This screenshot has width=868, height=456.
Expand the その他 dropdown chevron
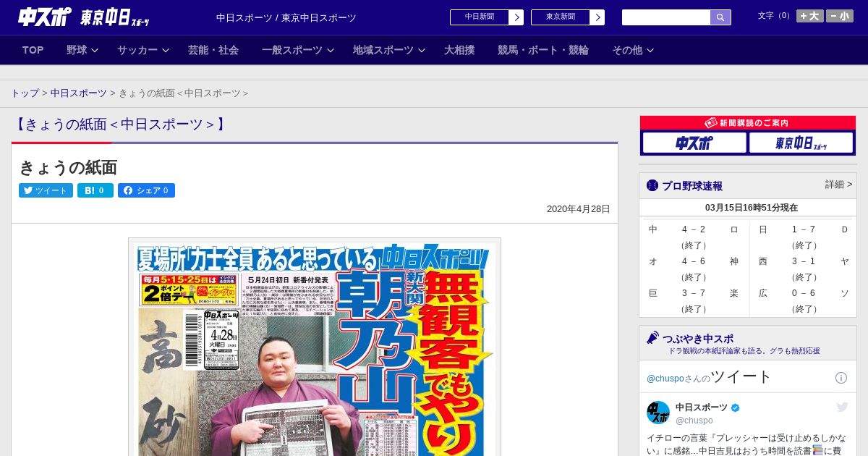[650, 51]
